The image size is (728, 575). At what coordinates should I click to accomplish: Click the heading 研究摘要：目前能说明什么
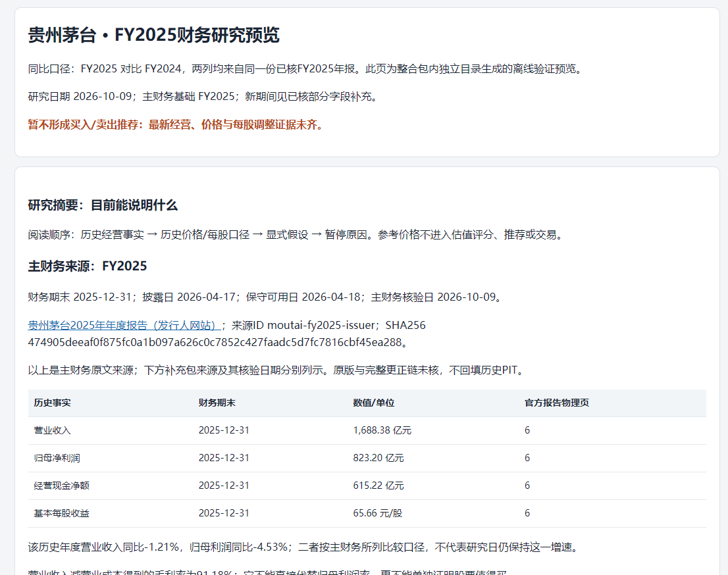103,205
